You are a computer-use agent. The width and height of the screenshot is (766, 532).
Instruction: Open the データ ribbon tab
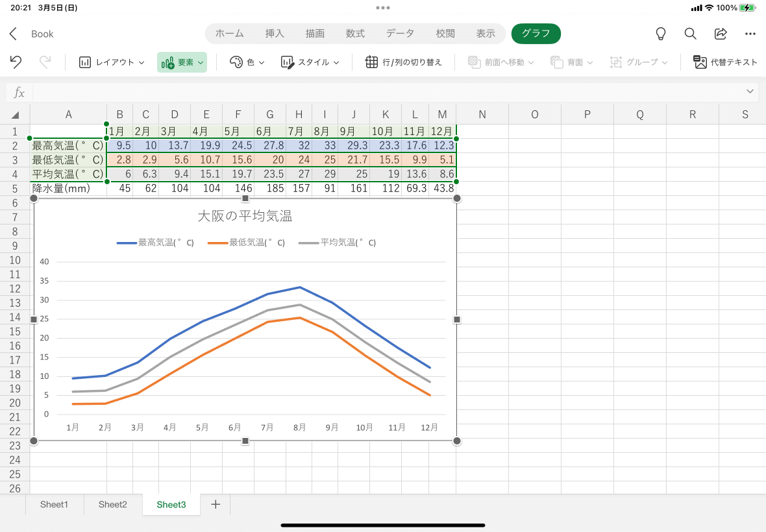pyautogui.click(x=400, y=34)
